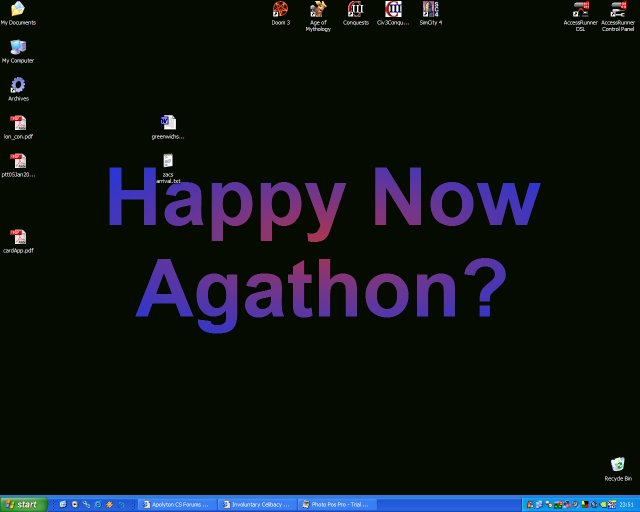Open the My Documents folder icon
Image resolution: width=640 pixels, height=512 pixels.
tap(18, 9)
